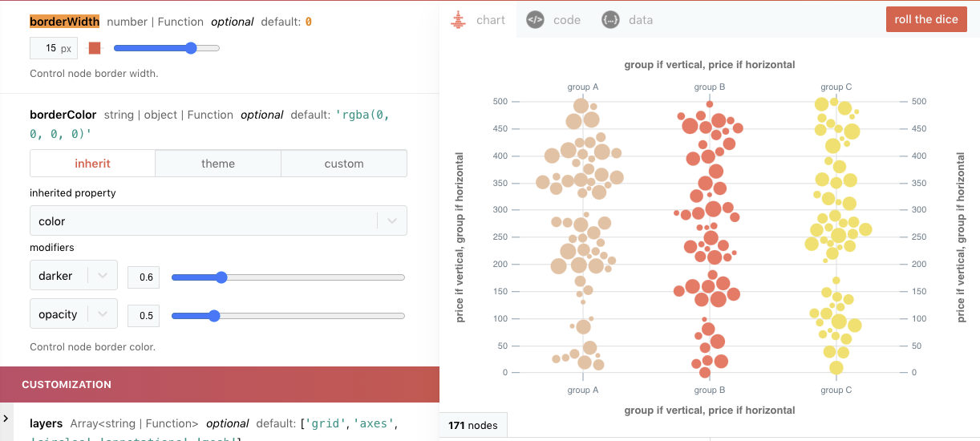Click the darker modifier slider handle

[x=221, y=277]
